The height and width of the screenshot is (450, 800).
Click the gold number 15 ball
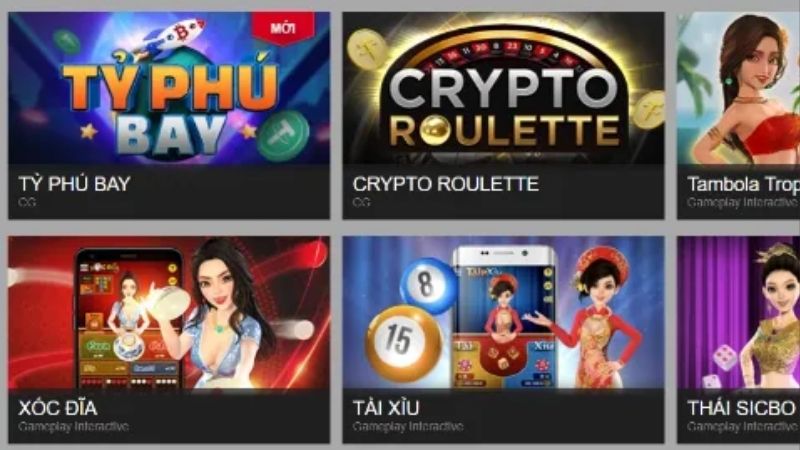[403, 343]
